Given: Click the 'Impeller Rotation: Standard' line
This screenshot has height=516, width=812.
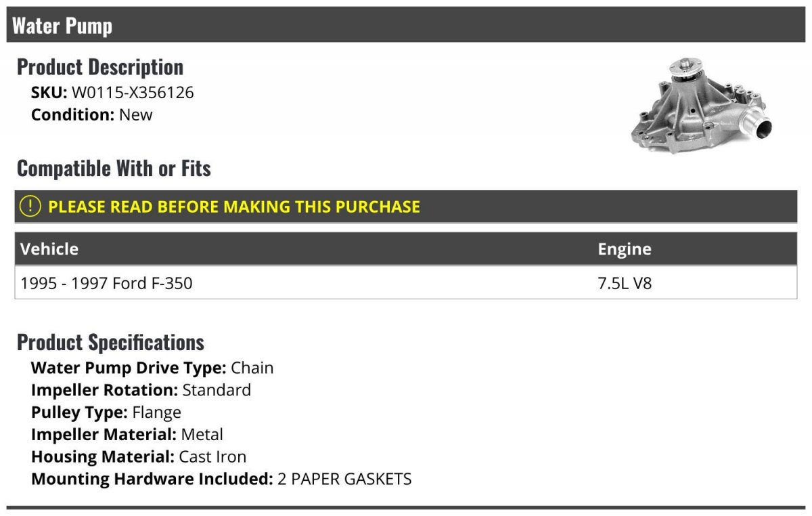Looking at the screenshot, I should tap(141, 390).
